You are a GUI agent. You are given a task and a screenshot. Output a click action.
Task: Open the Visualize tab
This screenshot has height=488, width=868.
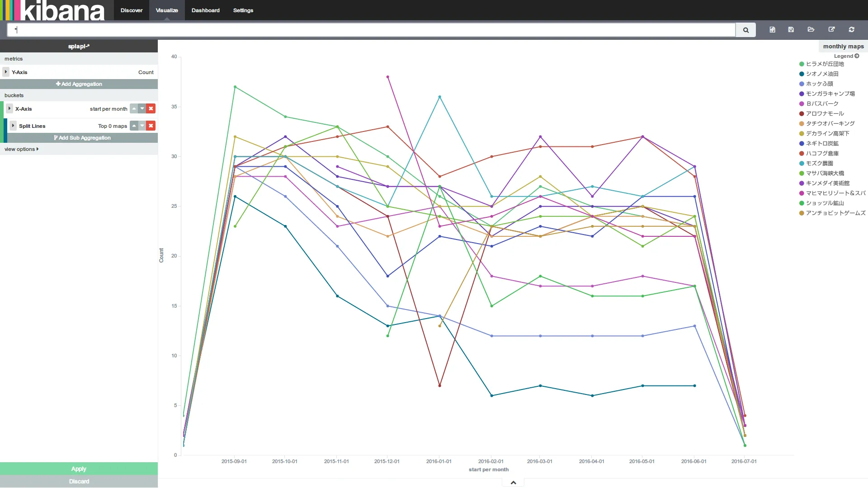click(x=167, y=10)
